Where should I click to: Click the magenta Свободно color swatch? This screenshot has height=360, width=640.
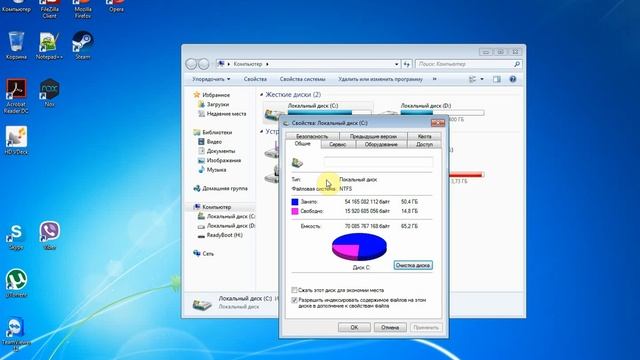click(x=295, y=211)
